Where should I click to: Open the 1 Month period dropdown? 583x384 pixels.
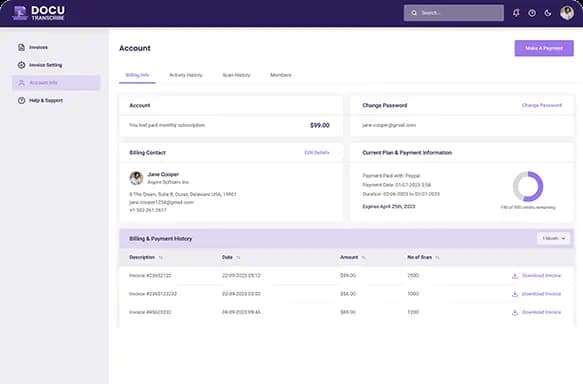click(554, 238)
